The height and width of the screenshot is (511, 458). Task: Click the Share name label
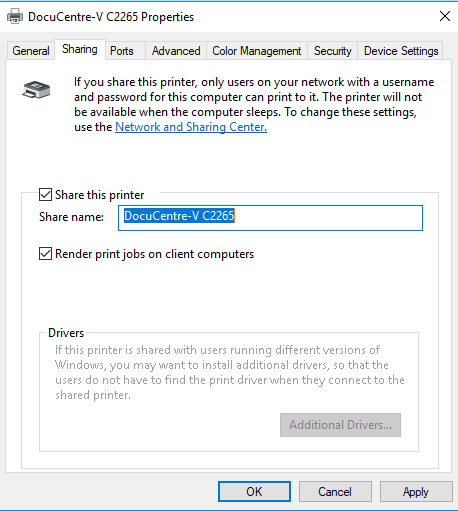(x=71, y=217)
